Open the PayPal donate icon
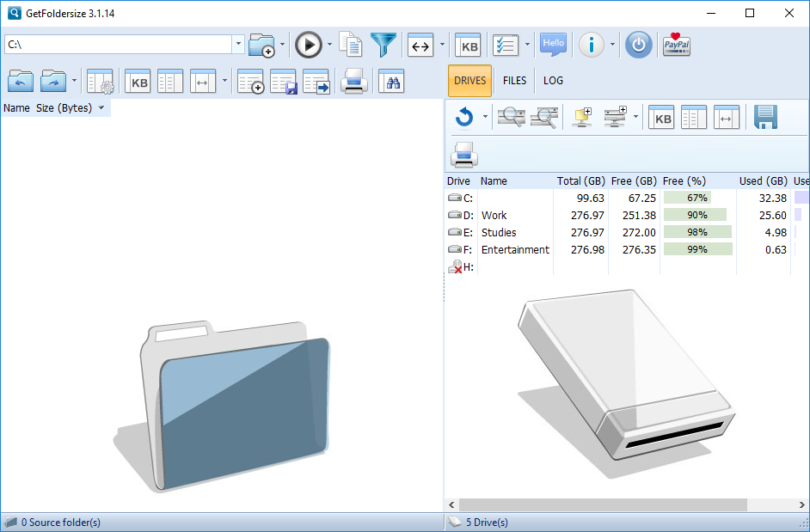Screen dimensions: 810x532 (676, 45)
